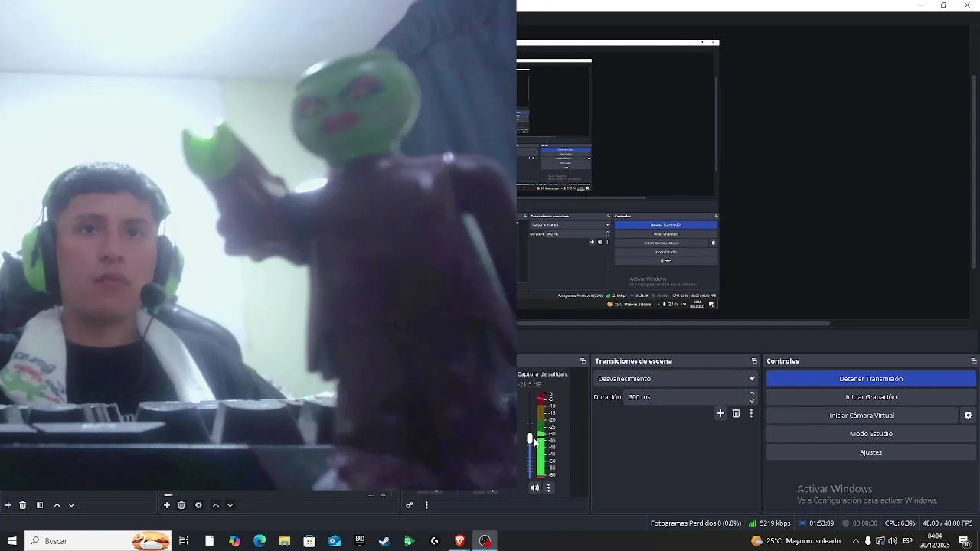Open Outlook from the taskbar
This screenshot has height=551, width=980.
tap(335, 541)
